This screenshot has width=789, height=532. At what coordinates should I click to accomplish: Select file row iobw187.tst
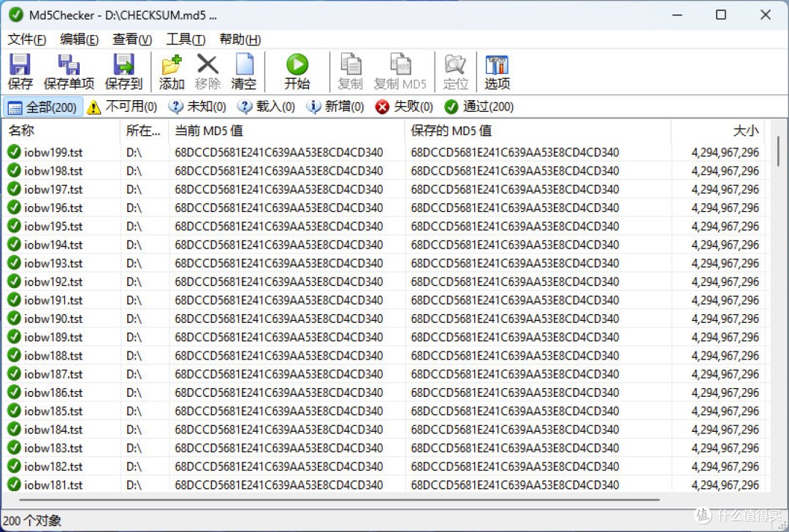point(386,374)
